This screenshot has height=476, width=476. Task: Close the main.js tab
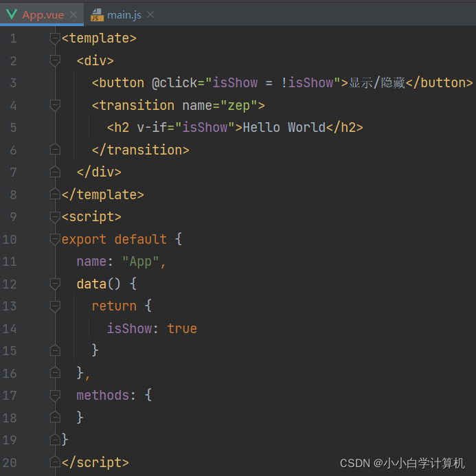point(150,14)
